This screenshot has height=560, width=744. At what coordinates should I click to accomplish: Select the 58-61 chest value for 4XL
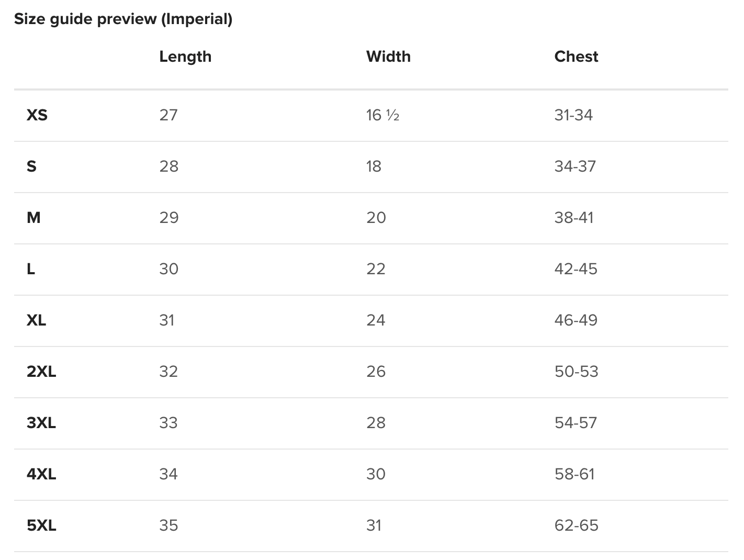coord(574,474)
